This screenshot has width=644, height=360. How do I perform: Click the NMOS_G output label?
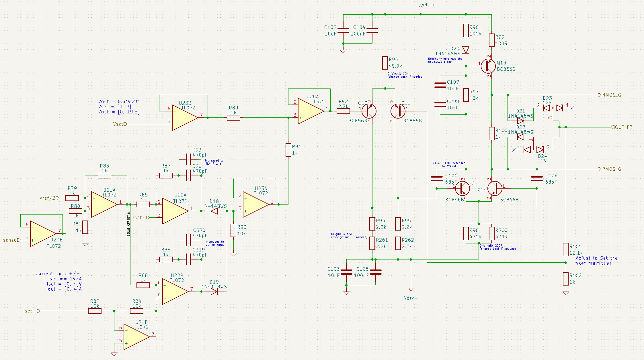[611, 95]
